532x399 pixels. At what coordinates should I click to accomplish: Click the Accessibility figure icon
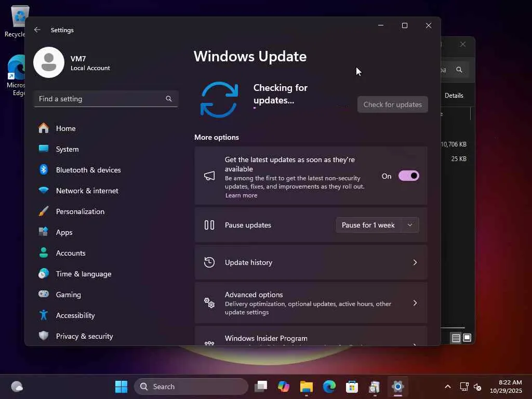coord(44,315)
